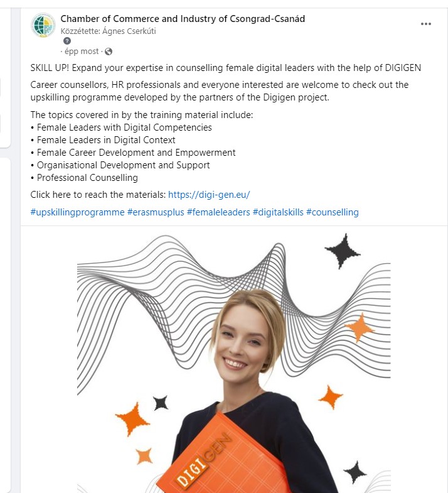This screenshot has height=493, width=448.
Task: Follow the #counselling hashtag
Action: point(333,212)
